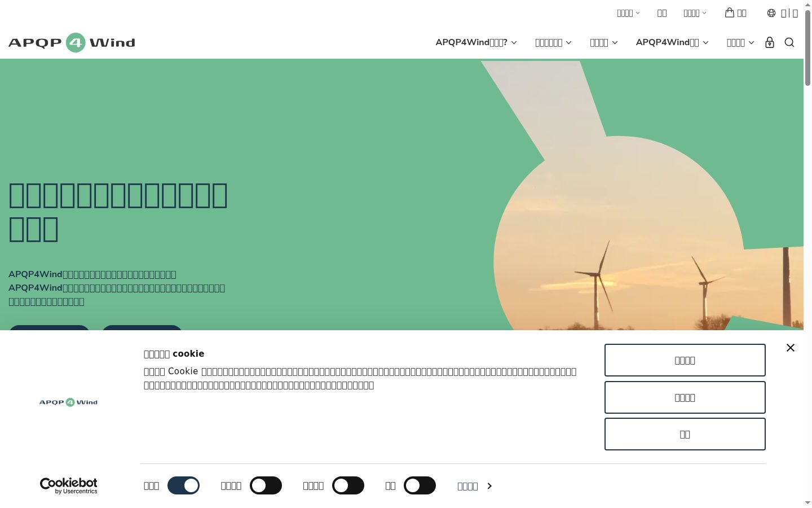Click the top button in the cookie banner
The height and width of the screenshot is (508, 812).
click(x=685, y=360)
